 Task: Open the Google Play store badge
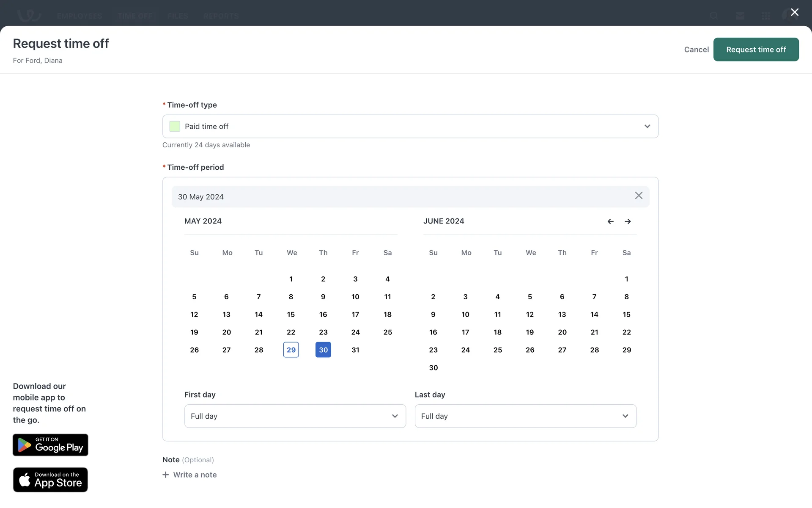[50, 445]
